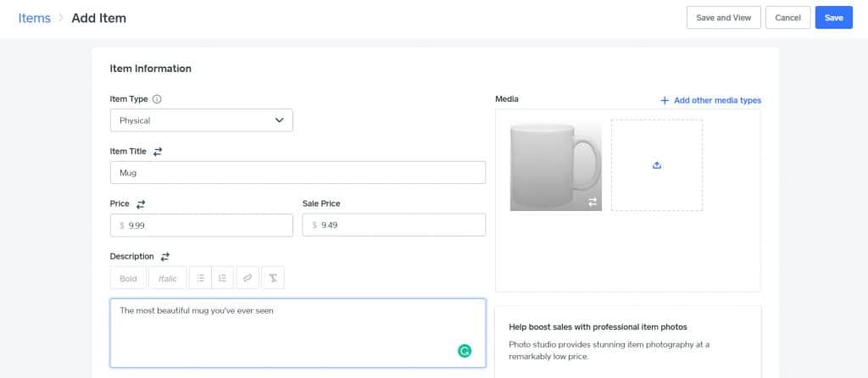The height and width of the screenshot is (378, 868).
Task: Click the Item Type info icon
Action: click(157, 99)
